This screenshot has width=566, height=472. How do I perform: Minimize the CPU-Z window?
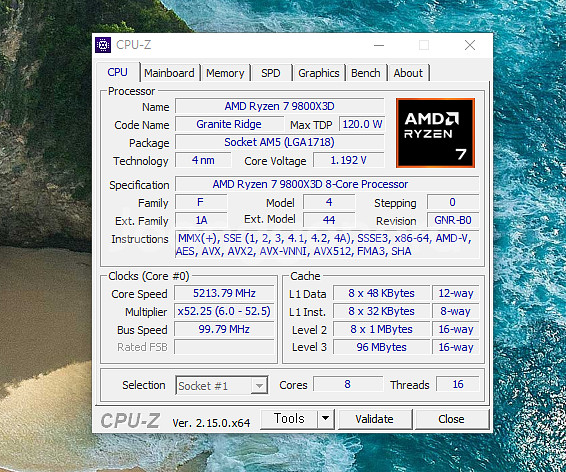(x=379, y=45)
